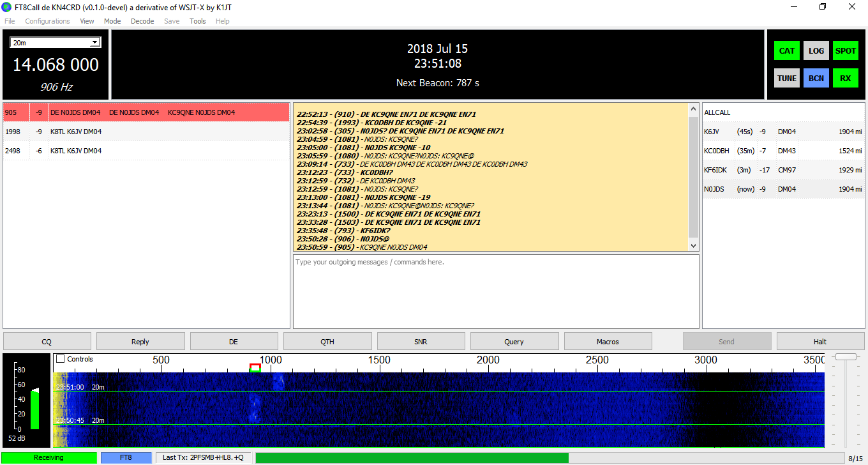Open the Decode menu

coord(142,21)
